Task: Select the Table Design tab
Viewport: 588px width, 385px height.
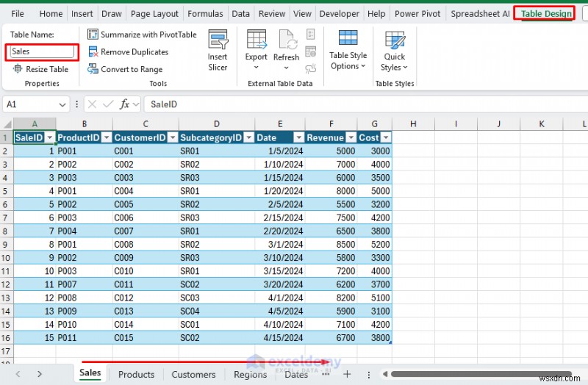Action: [546, 14]
